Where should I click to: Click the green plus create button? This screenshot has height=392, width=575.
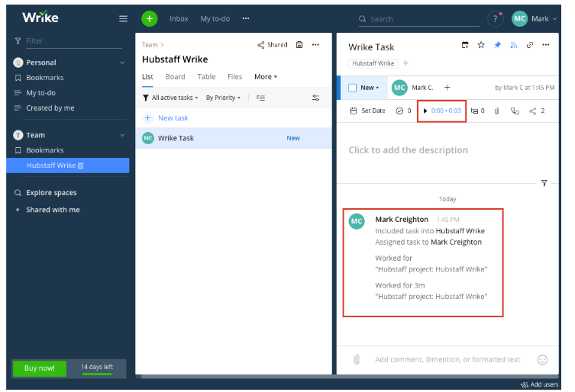150,18
